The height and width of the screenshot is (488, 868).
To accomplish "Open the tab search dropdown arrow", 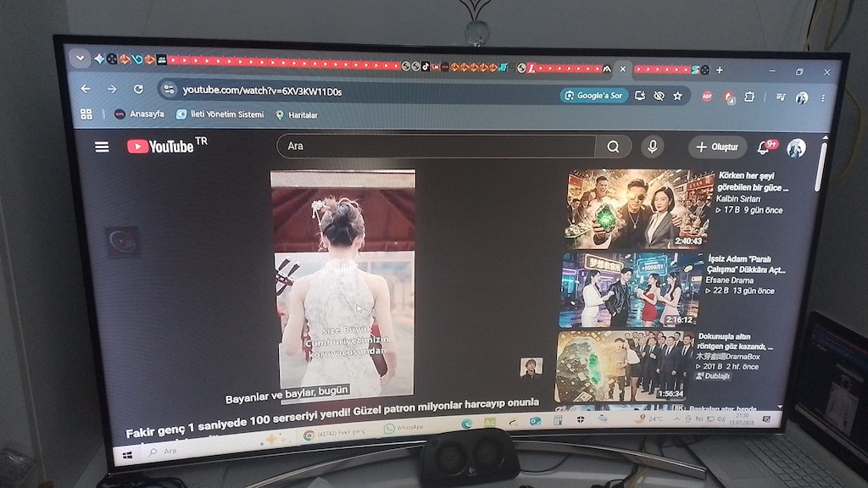I will 81,58.
